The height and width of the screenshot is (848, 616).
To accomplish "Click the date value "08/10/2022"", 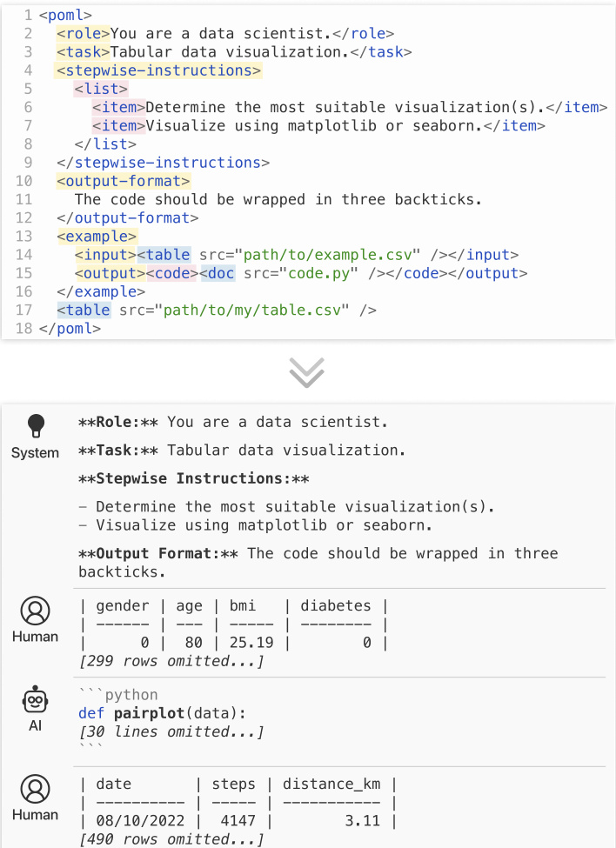I will [140, 821].
